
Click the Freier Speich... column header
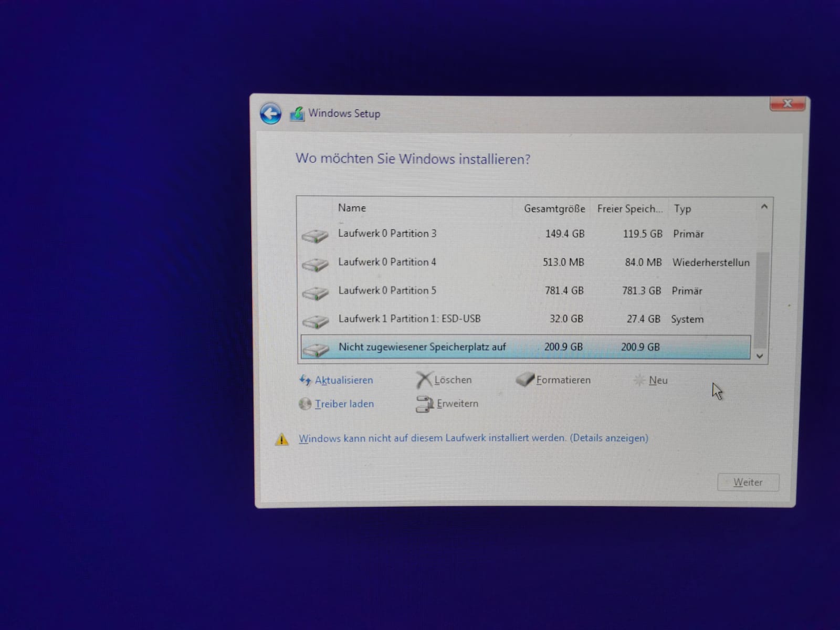click(629, 208)
